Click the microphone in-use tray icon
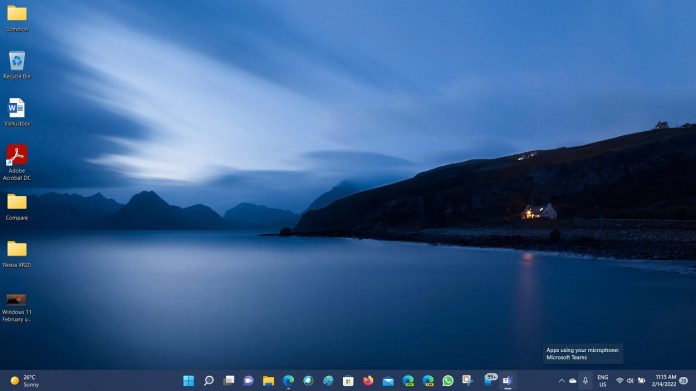The image size is (696, 391). pos(585,381)
